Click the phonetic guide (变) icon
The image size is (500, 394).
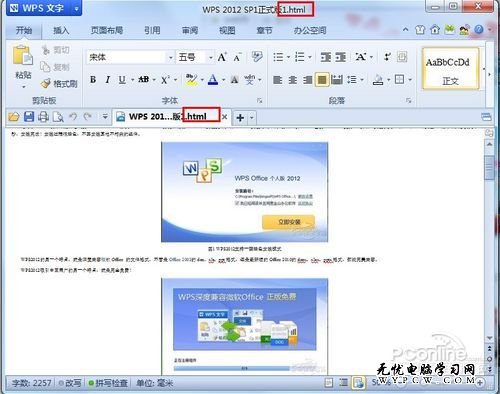pos(250,80)
